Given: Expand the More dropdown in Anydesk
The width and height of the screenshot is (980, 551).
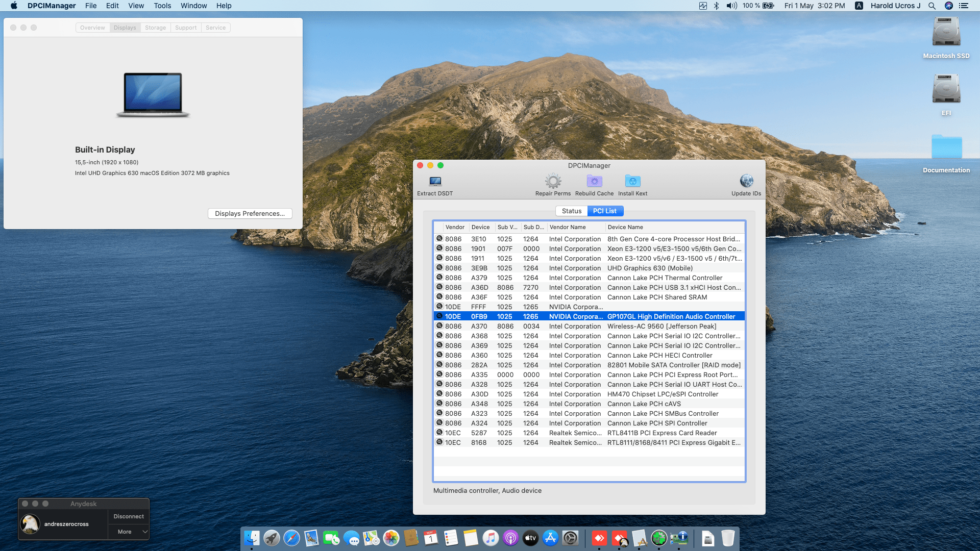Looking at the screenshot, I should 129,532.
